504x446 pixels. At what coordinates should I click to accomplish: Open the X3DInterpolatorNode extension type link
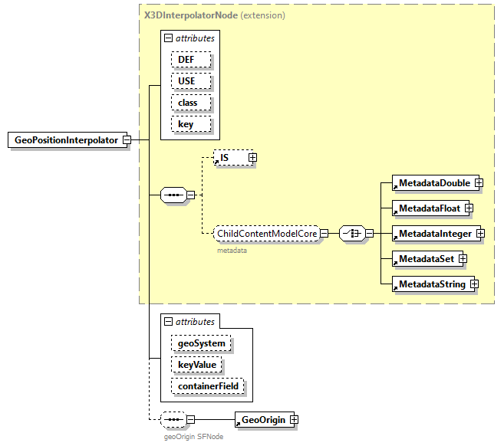pos(189,15)
